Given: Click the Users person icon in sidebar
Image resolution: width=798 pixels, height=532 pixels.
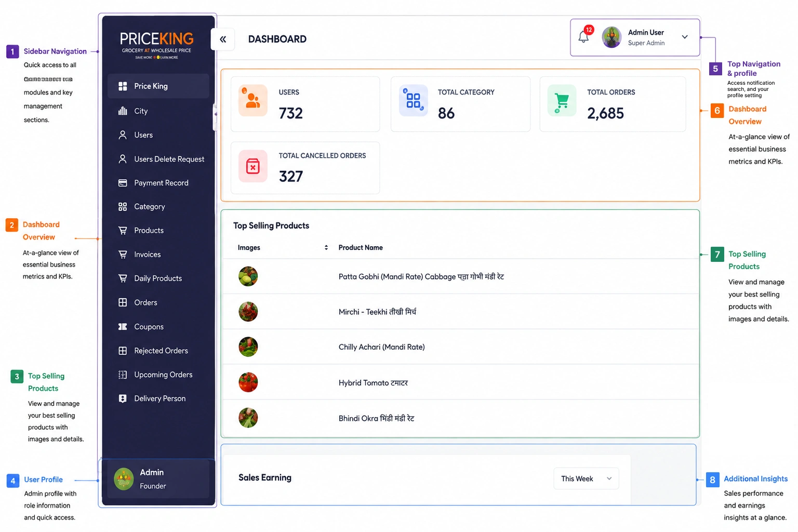Looking at the screenshot, I should click(x=123, y=135).
